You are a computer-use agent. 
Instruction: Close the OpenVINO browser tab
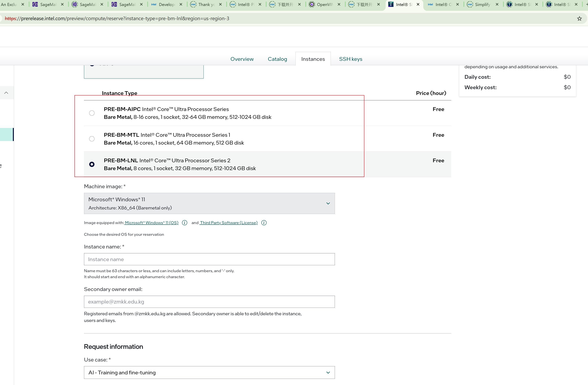click(x=339, y=4)
